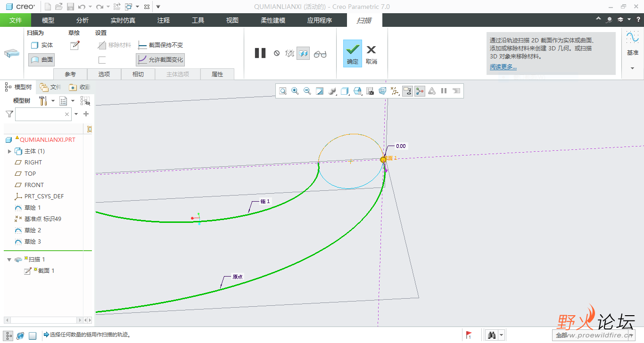644x343 pixels.
Task: Click the Open file folder icon
Action: point(59,7)
